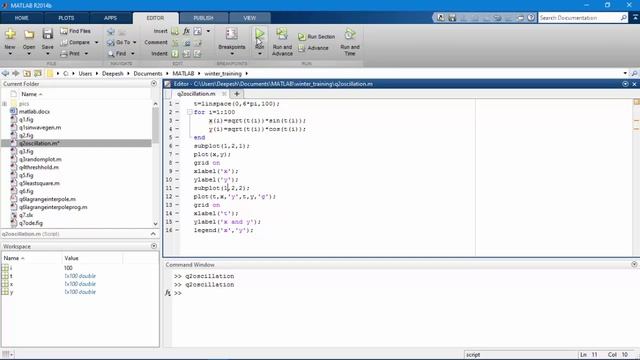640x360 pixels.
Task: Add a new editor tab with plus button
Action: coord(236,93)
